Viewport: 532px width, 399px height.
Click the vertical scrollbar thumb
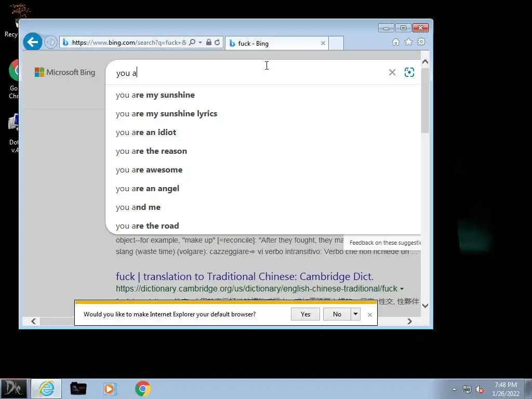[425, 100]
